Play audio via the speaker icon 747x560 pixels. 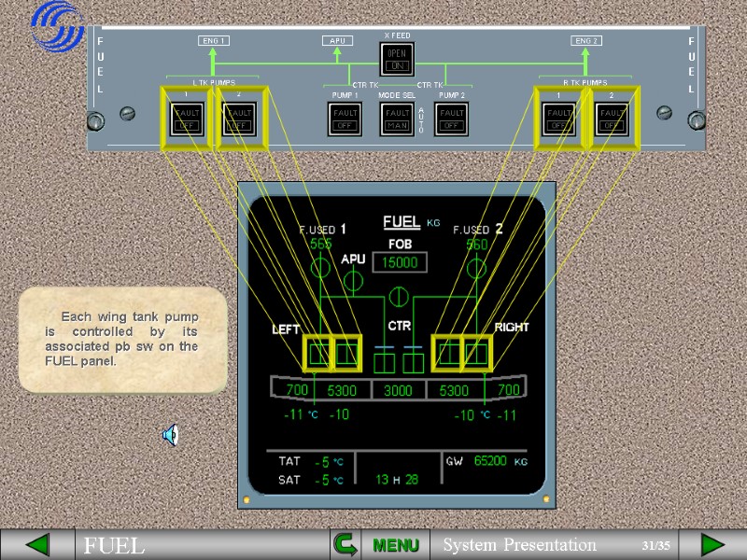coord(171,434)
